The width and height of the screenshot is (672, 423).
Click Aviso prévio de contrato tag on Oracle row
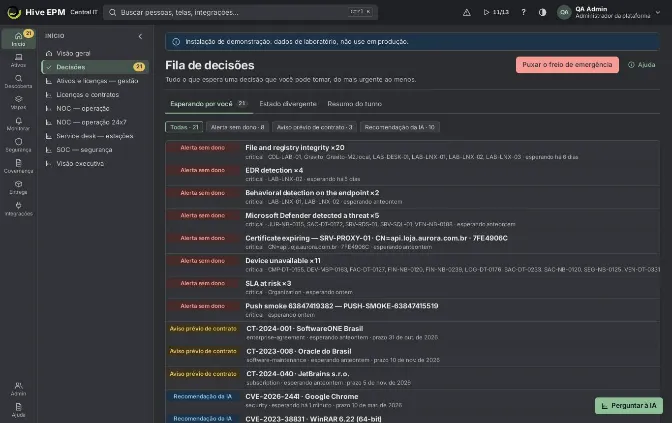point(203,351)
